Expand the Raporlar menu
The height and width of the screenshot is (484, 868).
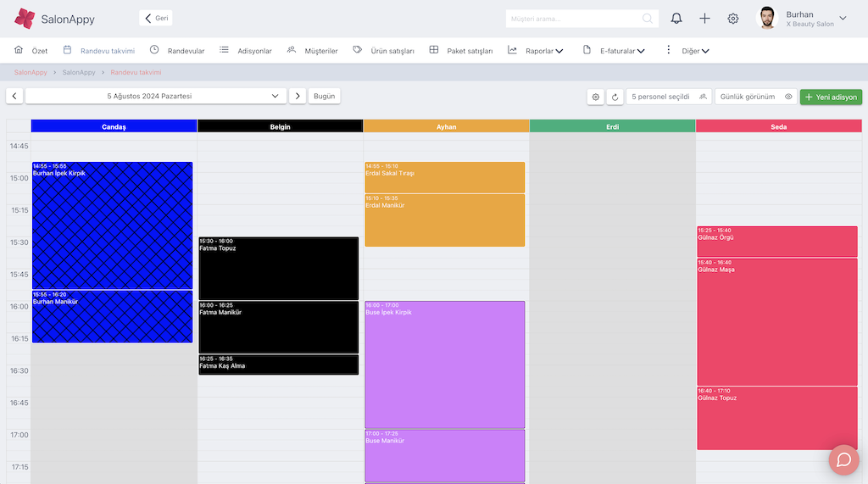(x=537, y=51)
